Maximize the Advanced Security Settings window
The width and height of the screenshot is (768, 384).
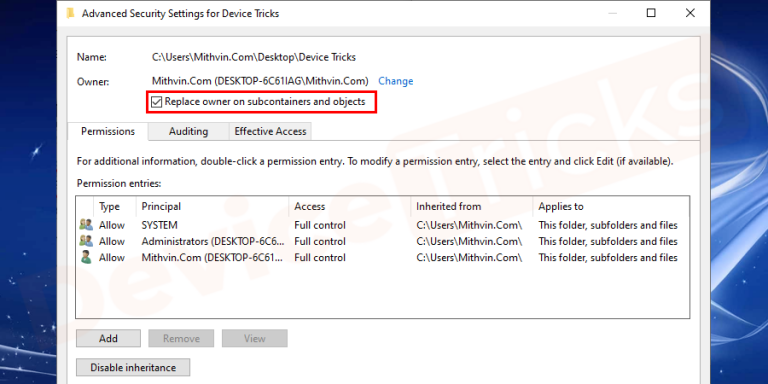pos(651,13)
